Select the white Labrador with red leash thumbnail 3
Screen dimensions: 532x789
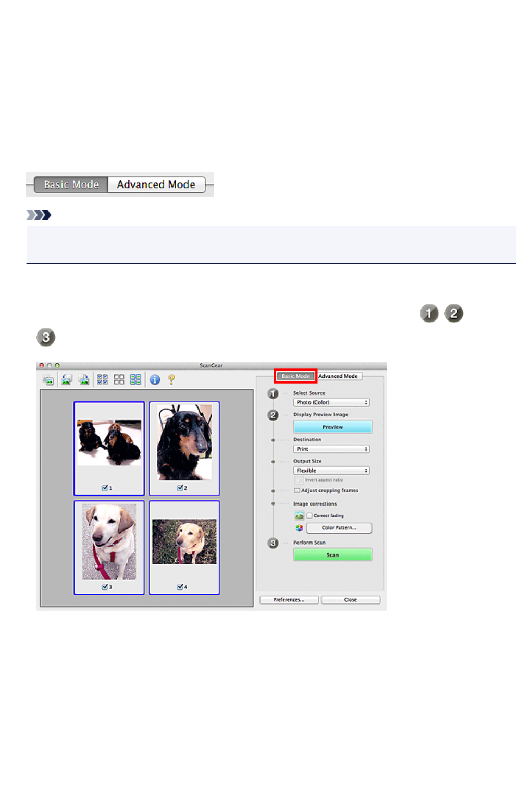(109, 541)
